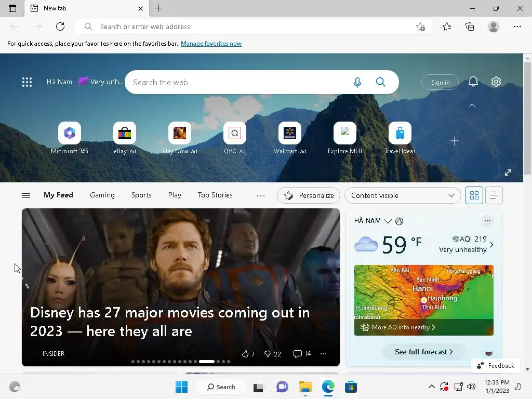Open the taskbar Search box
The width and height of the screenshot is (532, 399).
pyautogui.click(x=221, y=387)
